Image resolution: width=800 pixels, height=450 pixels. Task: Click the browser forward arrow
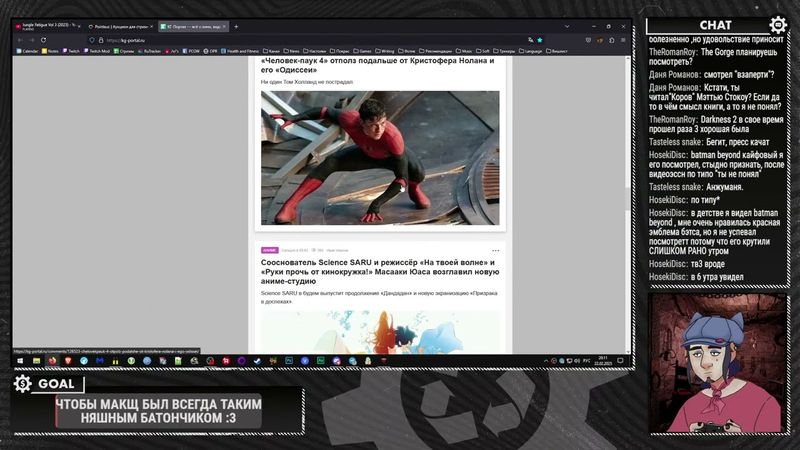click(x=32, y=40)
